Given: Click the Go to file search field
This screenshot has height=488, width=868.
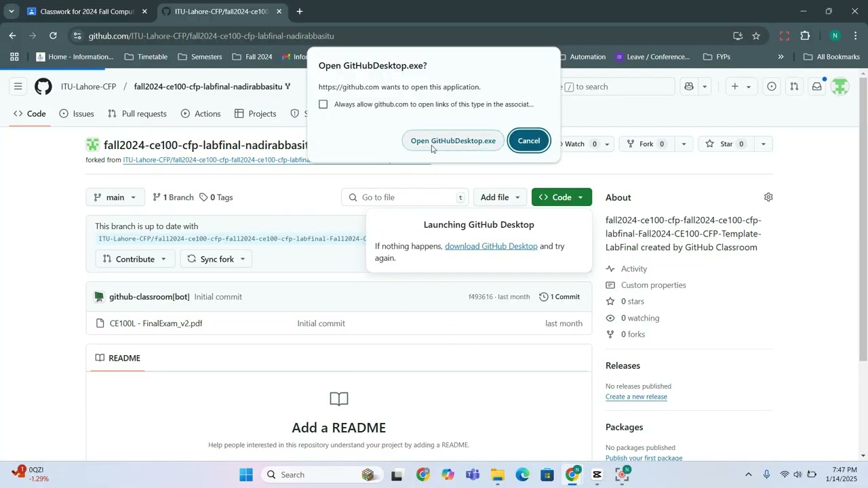Looking at the screenshot, I should [x=406, y=197].
